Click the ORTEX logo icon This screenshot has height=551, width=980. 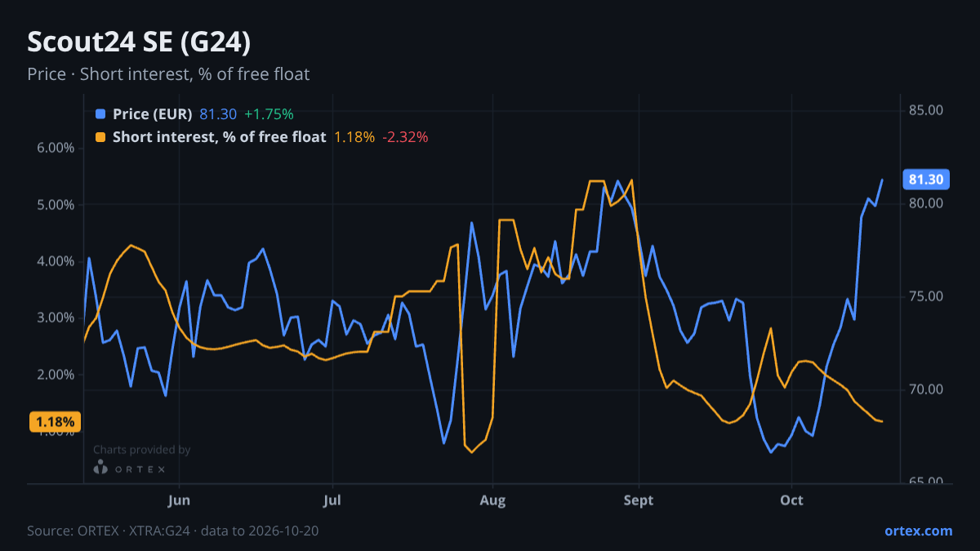pos(100,468)
